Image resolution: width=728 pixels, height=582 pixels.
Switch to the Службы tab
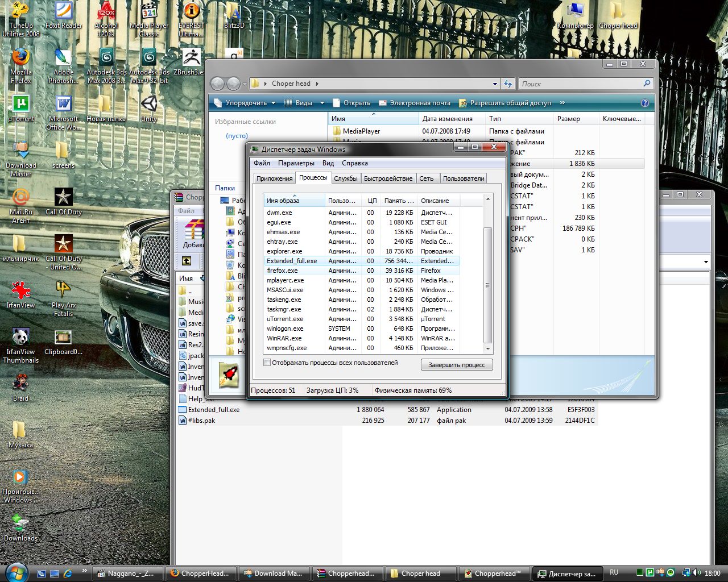(345, 178)
